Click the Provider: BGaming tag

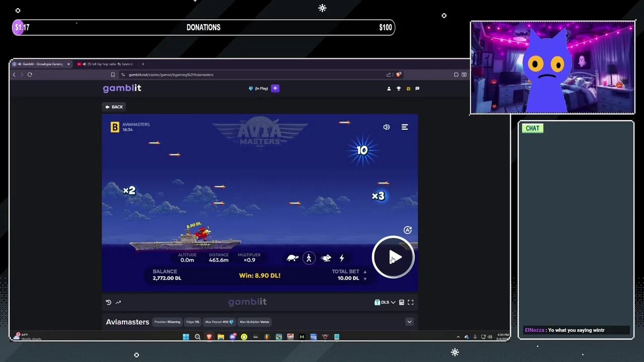click(x=168, y=322)
